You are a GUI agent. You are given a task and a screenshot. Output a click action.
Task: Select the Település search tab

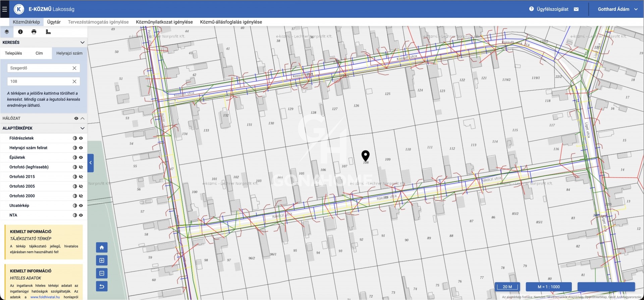[x=13, y=53]
